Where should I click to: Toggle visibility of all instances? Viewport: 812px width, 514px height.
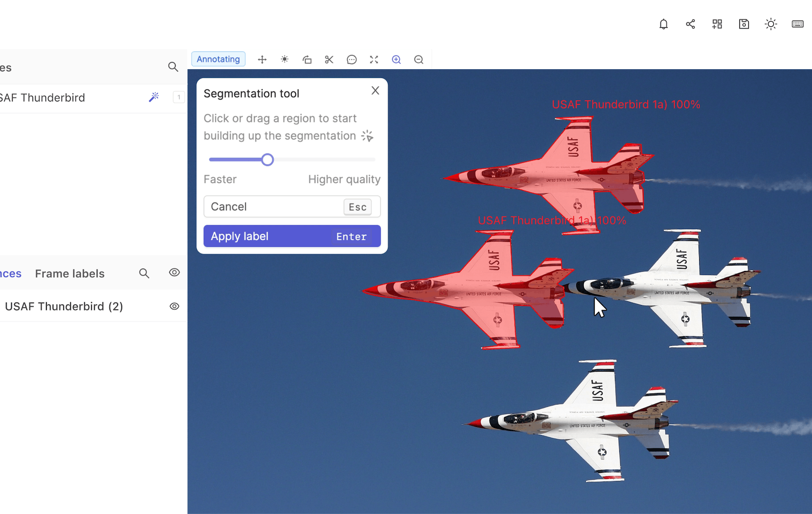[x=175, y=273]
